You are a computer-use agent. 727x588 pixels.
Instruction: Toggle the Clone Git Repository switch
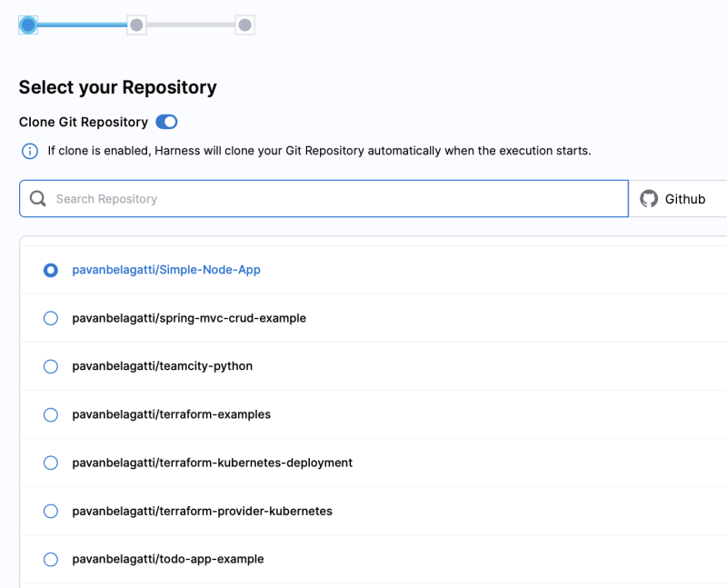coord(166,122)
